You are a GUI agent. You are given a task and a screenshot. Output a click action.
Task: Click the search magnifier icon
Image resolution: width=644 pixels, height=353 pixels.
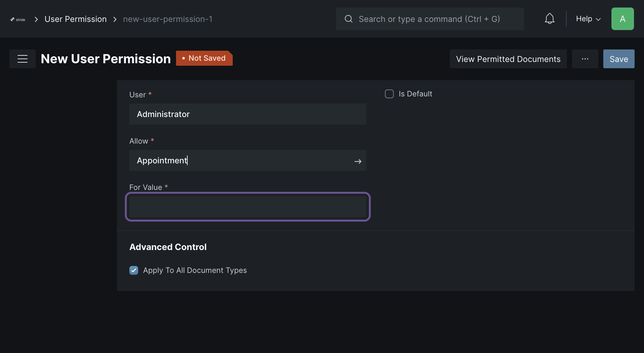(x=349, y=19)
